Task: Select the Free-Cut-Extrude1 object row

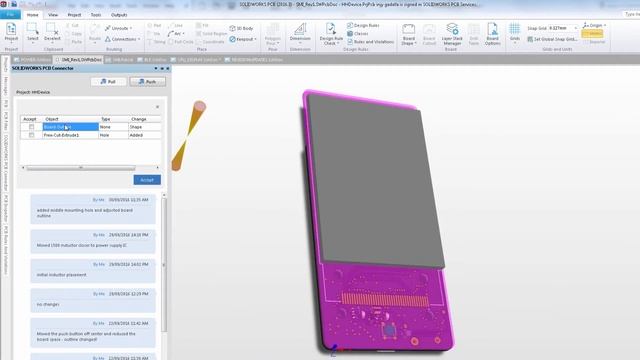Action: click(x=71, y=135)
